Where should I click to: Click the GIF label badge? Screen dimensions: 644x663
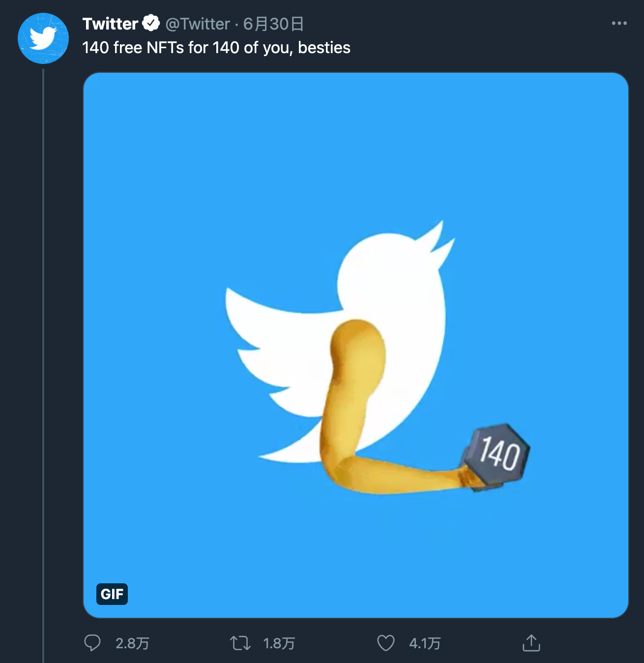[x=112, y=594]
